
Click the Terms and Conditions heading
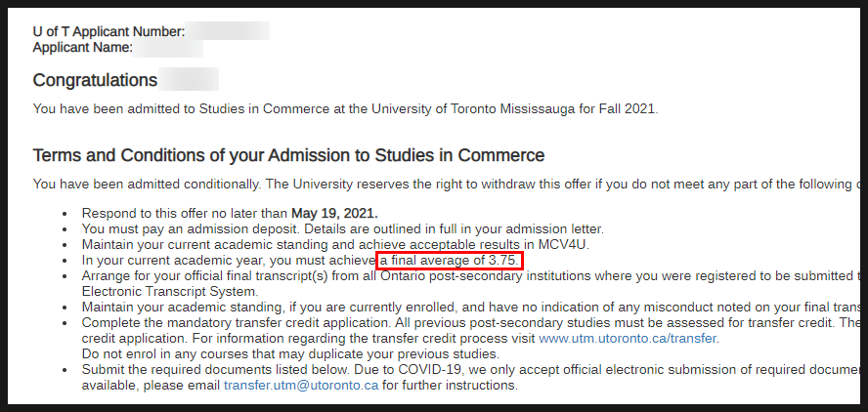coord(288,155)
